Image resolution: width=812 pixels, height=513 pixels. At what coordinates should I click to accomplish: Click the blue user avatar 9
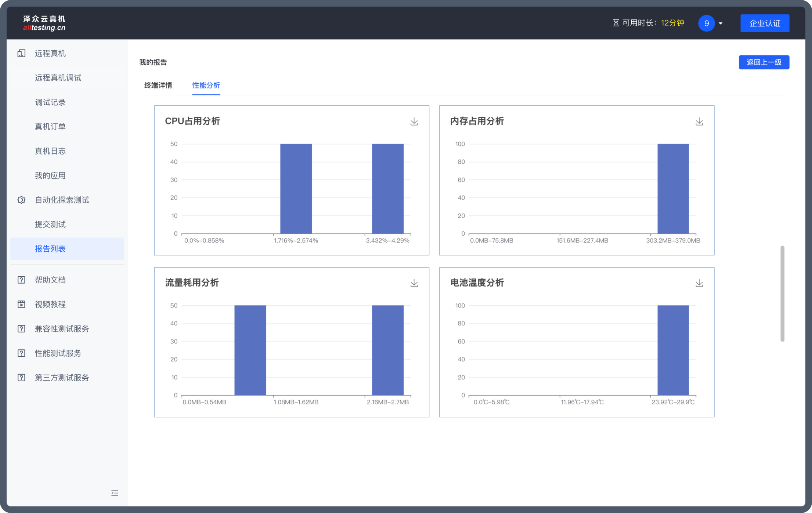pos(706,23)
